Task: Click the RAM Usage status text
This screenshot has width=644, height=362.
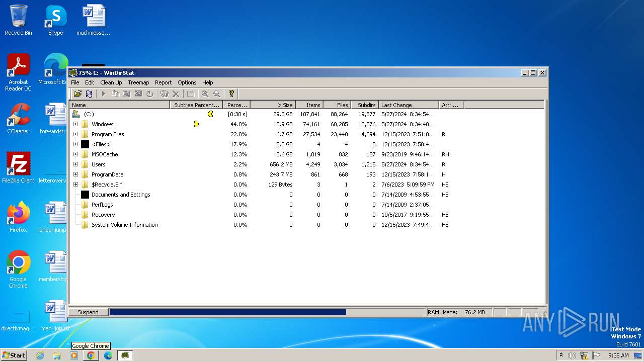Action: click(x=456, y=312)
